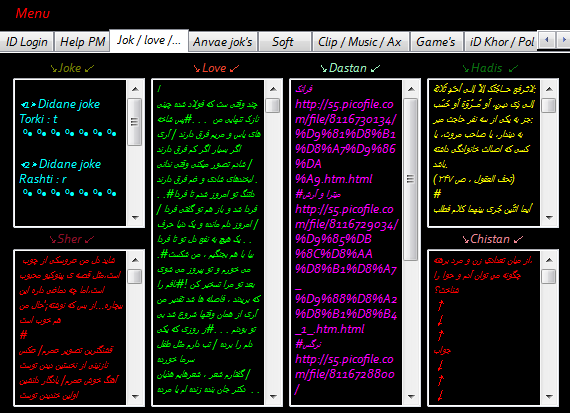Screen dimensions: 570x413
Task: Click Hadis list scroll-down arrow
Action: [x=549, y=217]
